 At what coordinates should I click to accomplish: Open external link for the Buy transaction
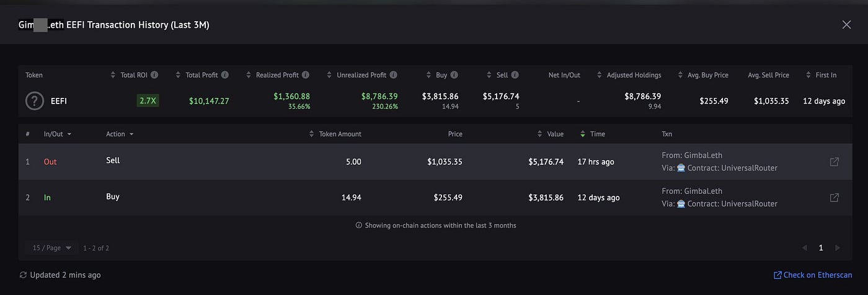pyautogui.click(x=835, y=198)
